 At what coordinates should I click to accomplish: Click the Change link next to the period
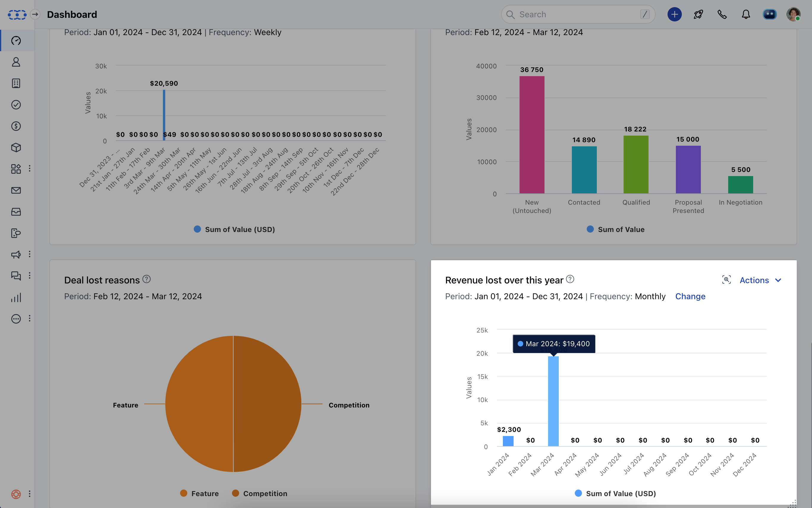[x=690, y=296]
